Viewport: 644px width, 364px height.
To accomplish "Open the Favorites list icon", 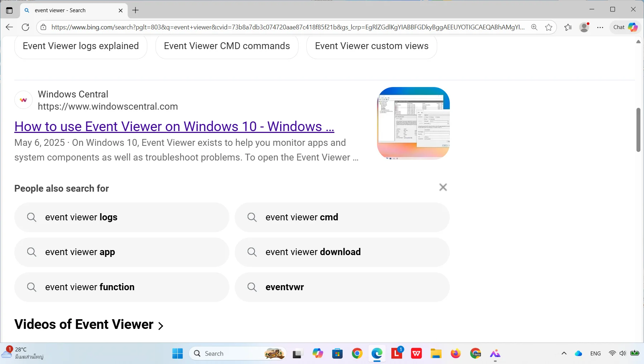I will [x=567, y=27].
